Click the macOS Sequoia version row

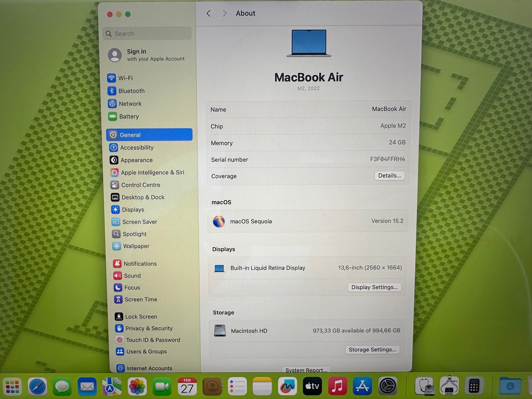(x=308, y=221)
